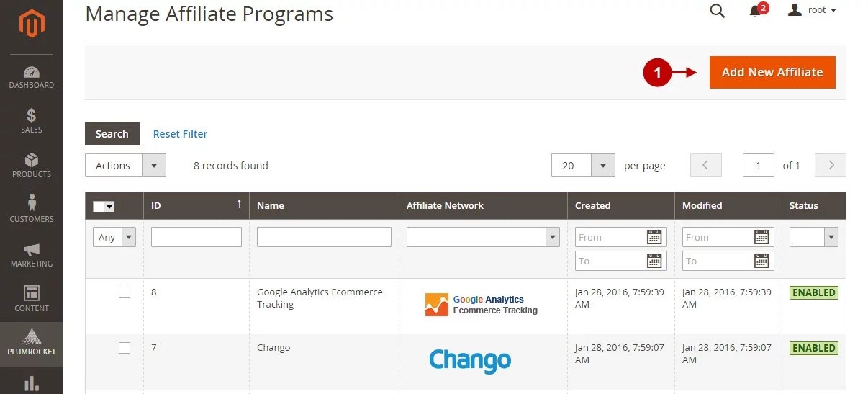The height and width of the screenshot is (394, 868).
Task: Click the Created From date field
Action: click(x=621, y=237)
